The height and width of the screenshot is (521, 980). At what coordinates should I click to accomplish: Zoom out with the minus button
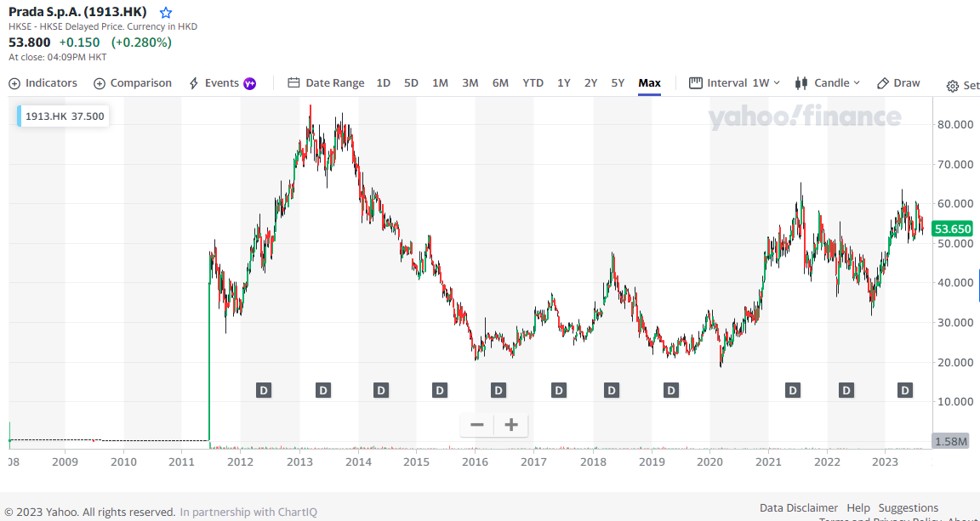477,425
